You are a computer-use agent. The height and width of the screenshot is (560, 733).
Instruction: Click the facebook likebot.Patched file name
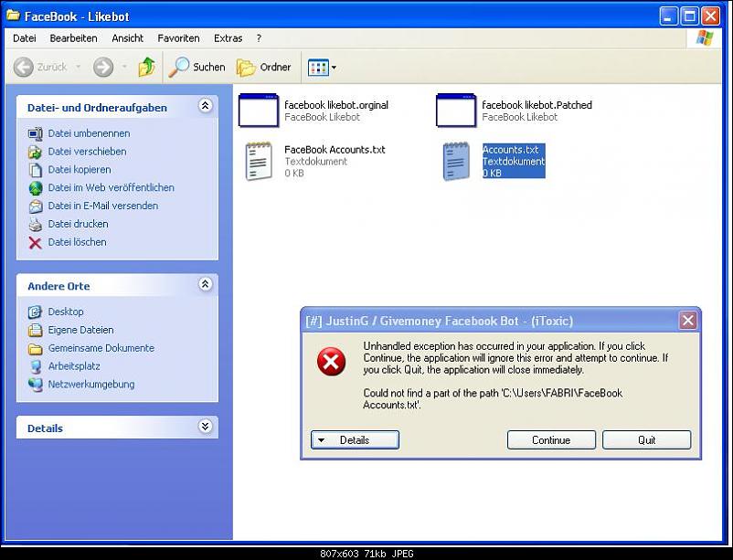(536, 105)
